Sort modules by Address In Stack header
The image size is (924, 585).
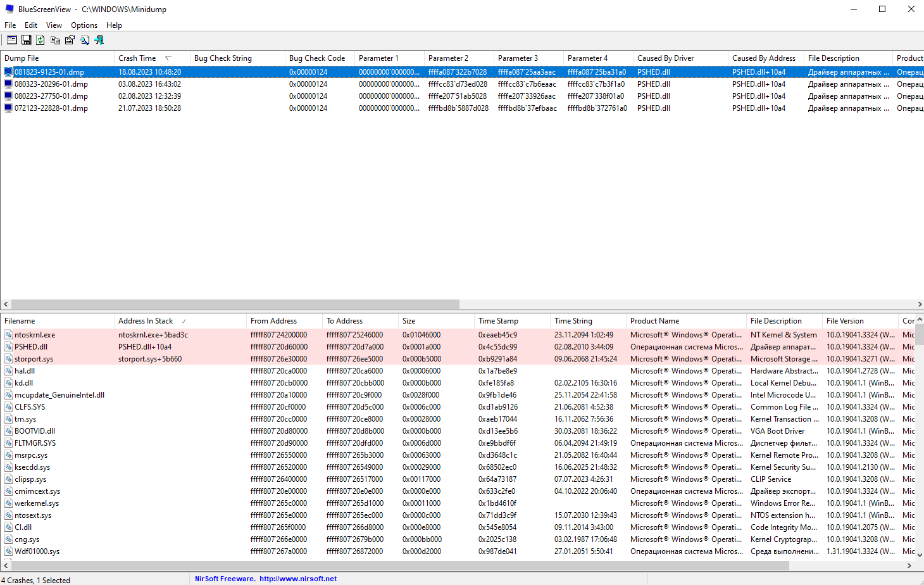180,321
